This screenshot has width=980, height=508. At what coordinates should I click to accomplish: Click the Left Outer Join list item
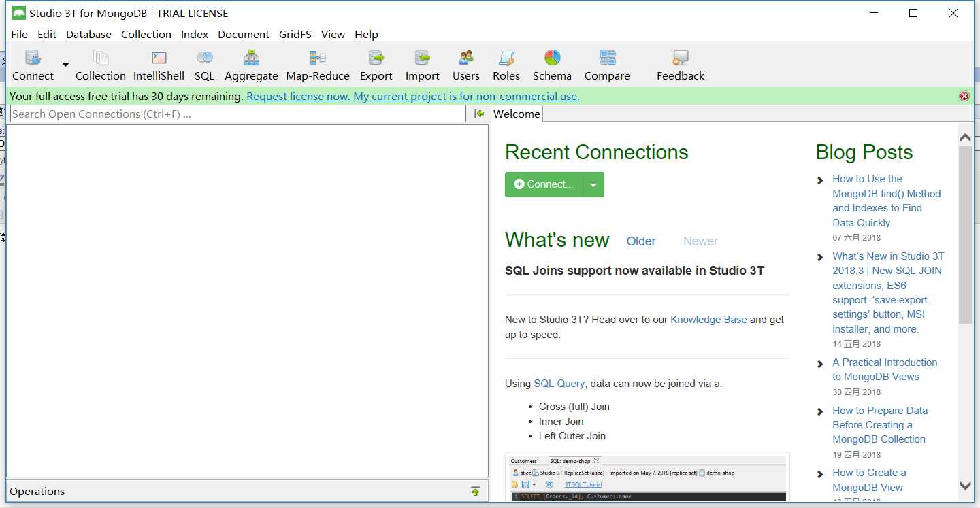572,436
